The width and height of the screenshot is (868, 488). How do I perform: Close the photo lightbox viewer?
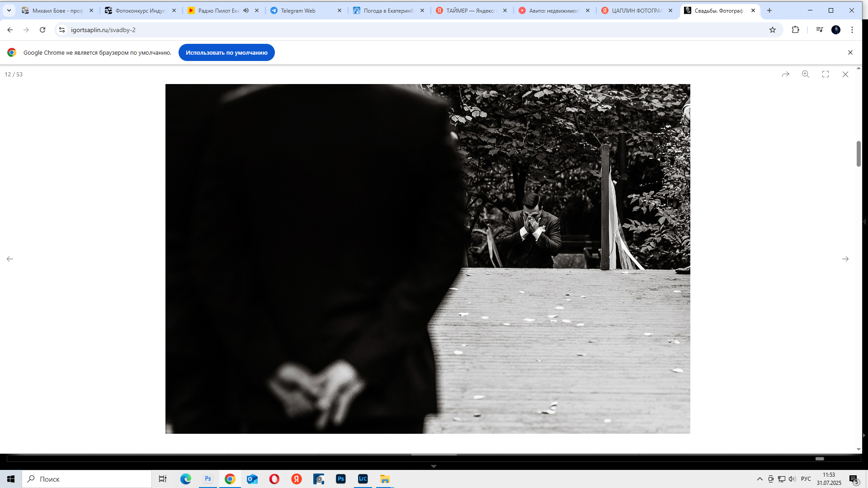[845, 74]
